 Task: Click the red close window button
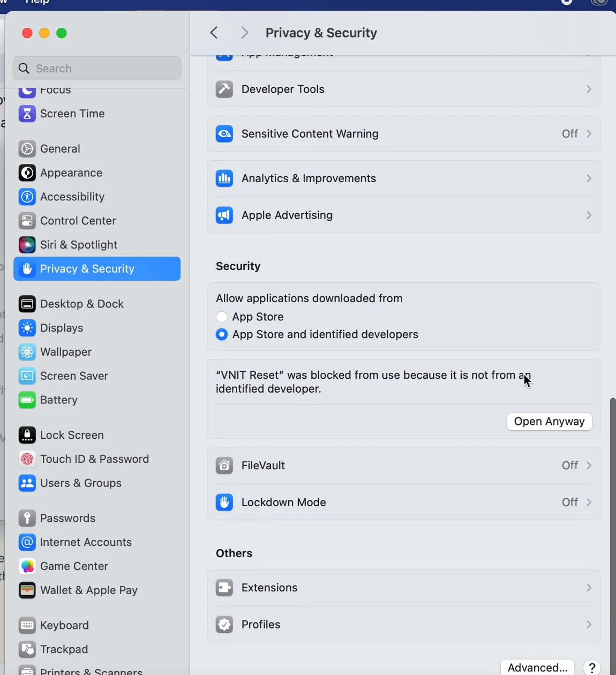[27, 33]
